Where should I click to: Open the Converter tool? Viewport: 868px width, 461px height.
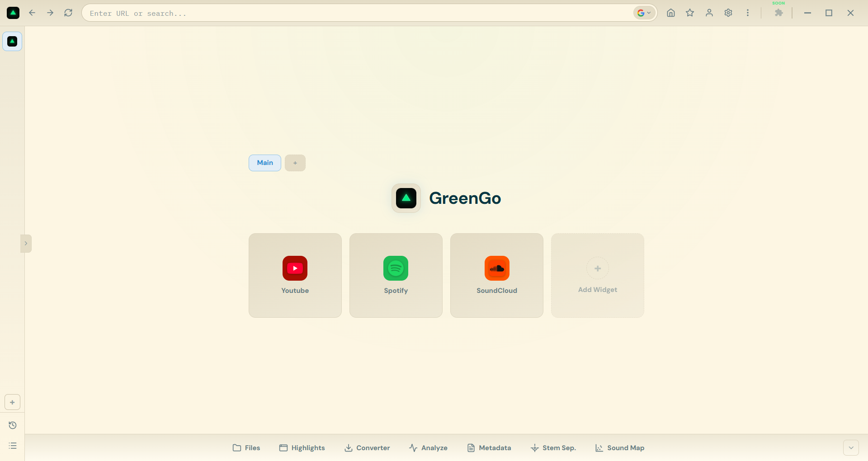(x=367, y=448)
